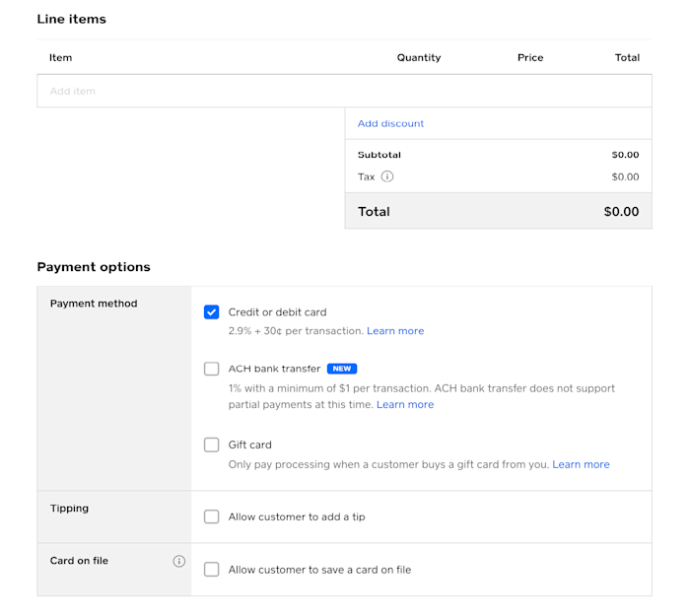Enable the ACH bank transfer checkbox
Viewport: 690px width, 616px height.
[212, 369]
